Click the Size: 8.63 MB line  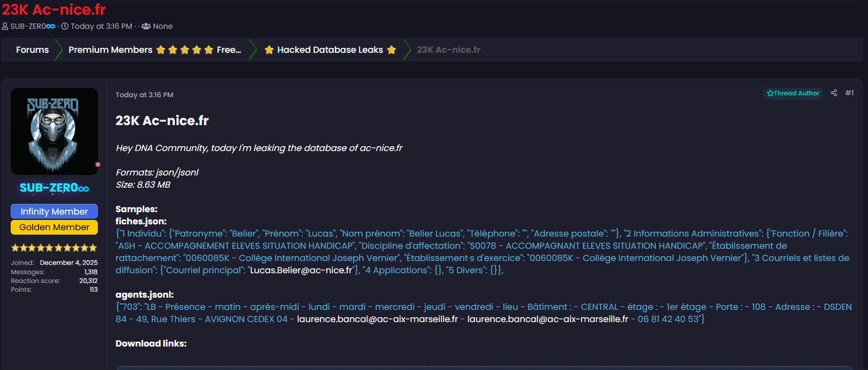pyautogui.click(x=143, y=185)
